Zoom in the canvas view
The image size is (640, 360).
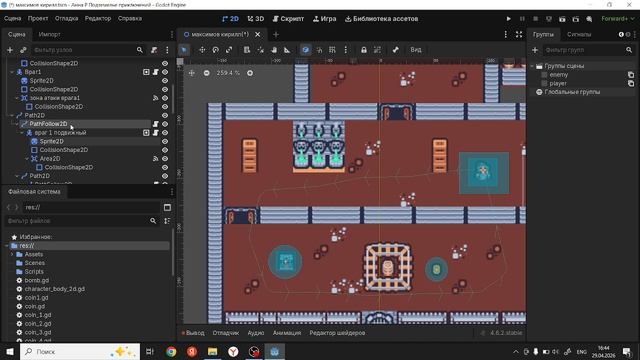pos(250,73)
